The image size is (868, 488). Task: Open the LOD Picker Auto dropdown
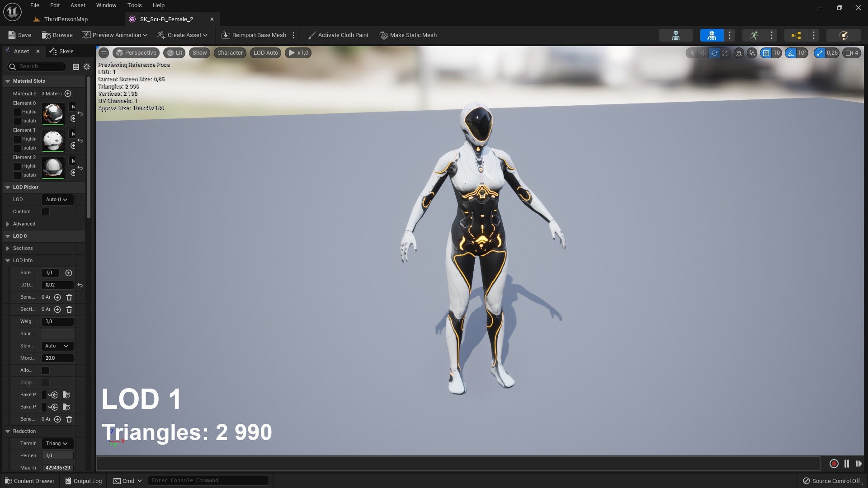[57, 200]
